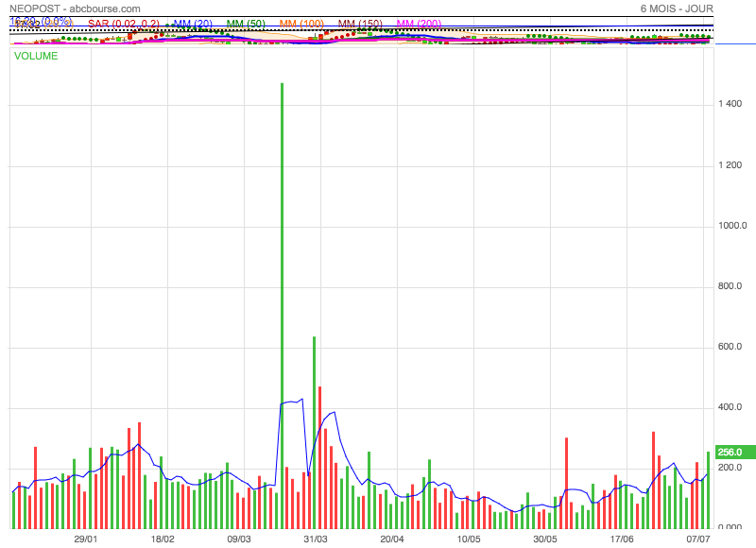Click the 07/07 date axis label
The height and width of the screenshot is (548, 756).
point(697,539)
